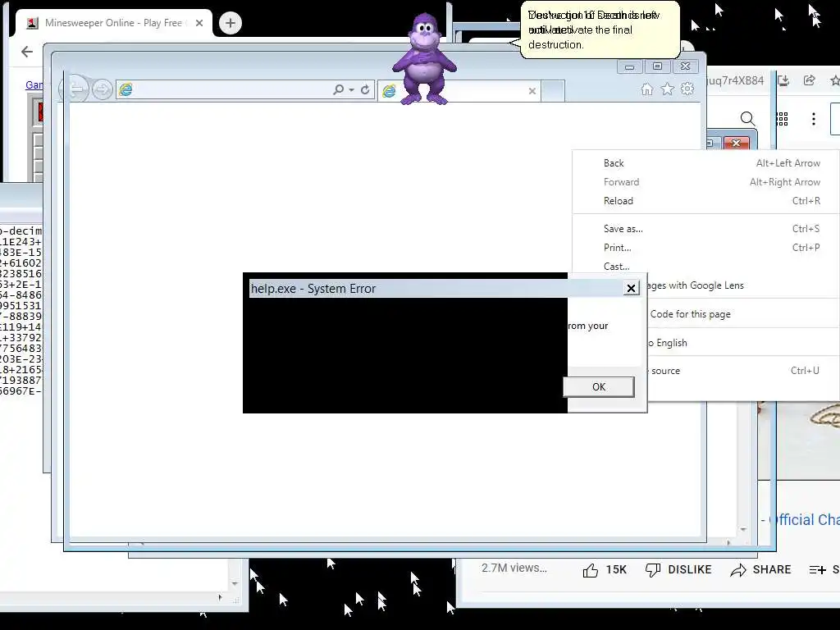840x630 pixels.
Task: Click OK in the help.exe System Error dialog
Action: click(598, 387)
